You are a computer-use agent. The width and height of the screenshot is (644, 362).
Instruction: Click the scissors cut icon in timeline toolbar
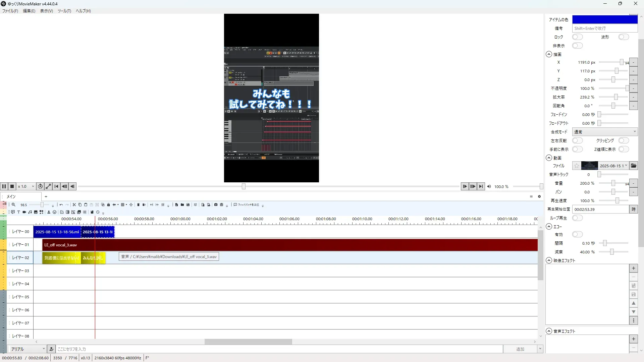tap(74, 205)
